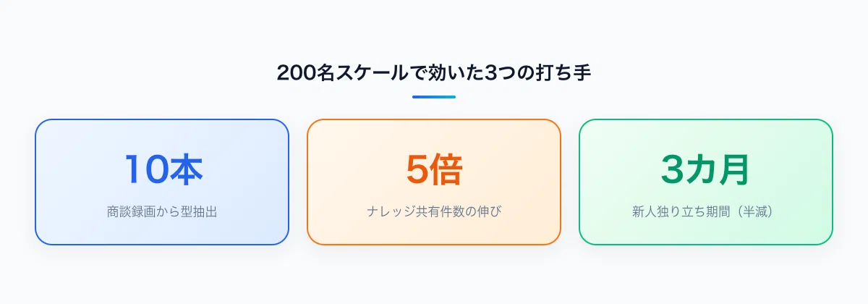Click the 200名 part of the heading
The width and height of the screenshot is (868, 304).
[304, 73]
